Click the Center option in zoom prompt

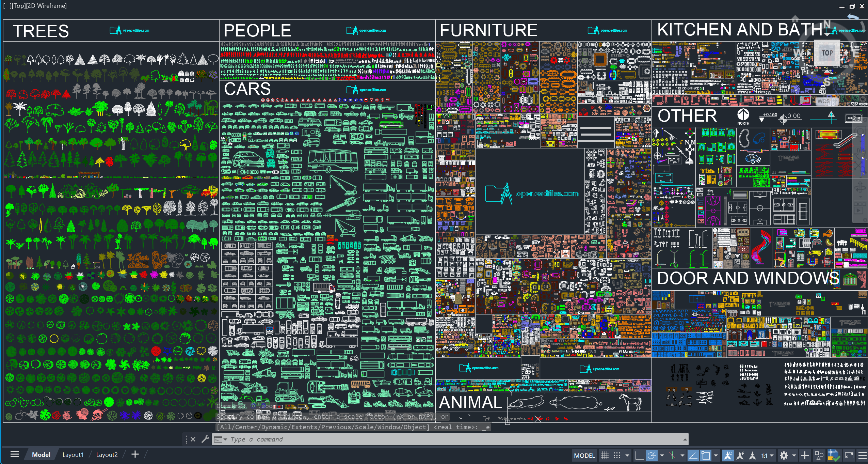[246, 427]
